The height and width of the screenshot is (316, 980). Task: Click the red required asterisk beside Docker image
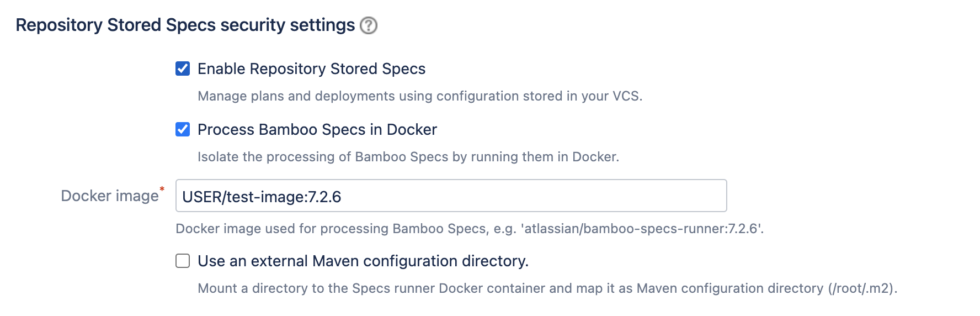click(162, 189)
